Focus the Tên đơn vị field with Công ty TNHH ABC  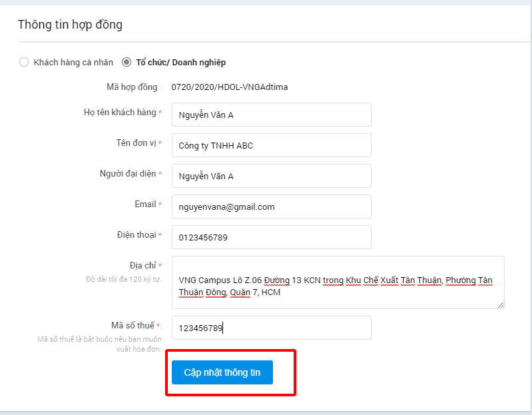pos(272,145)
